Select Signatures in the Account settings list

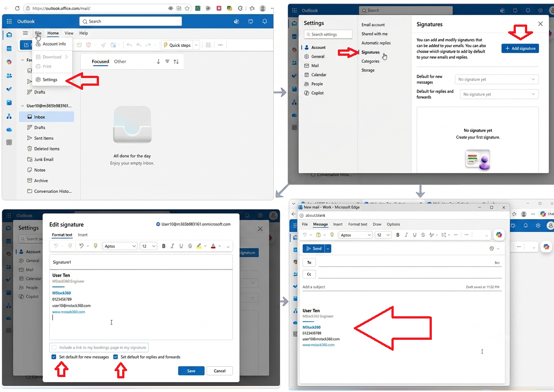coord(371,52)
